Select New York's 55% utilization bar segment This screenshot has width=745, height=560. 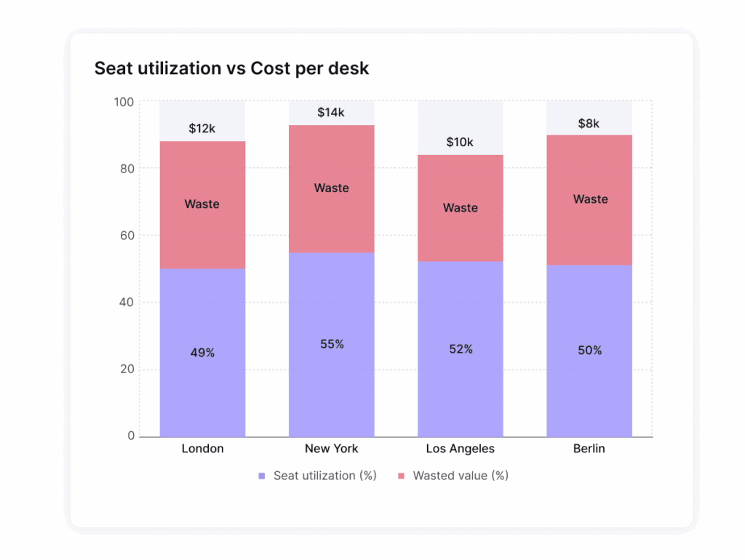coord(332,344)
